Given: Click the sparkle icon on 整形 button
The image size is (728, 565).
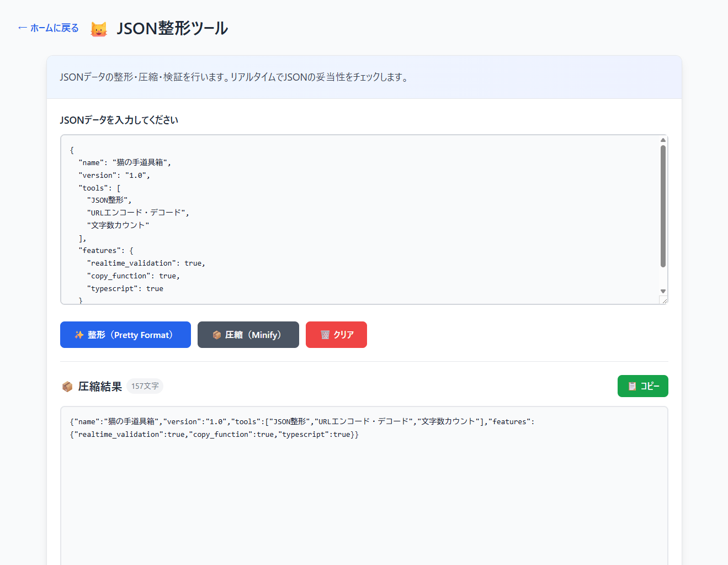Looking at the screenshot, I should pyautogui.click(x=79, y=335).
